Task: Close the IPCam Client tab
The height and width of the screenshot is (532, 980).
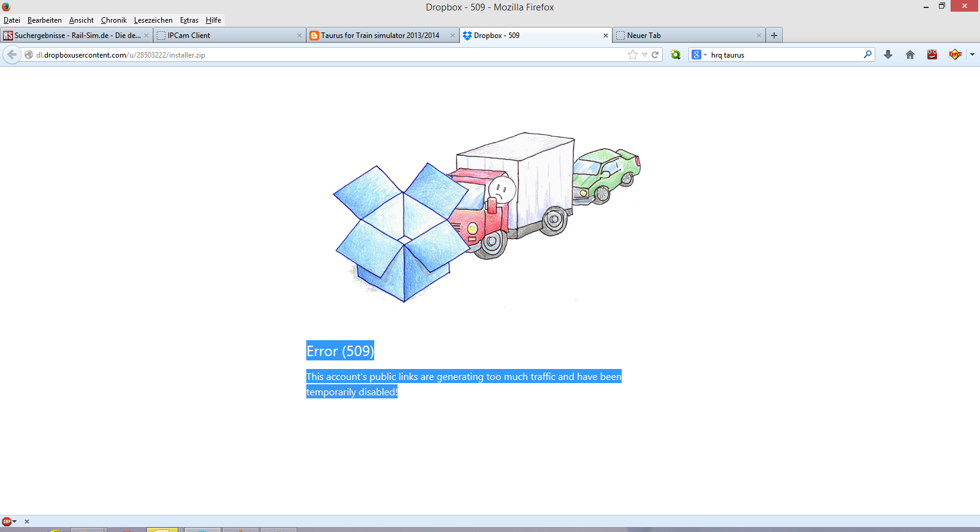Action: pos(300,36)
